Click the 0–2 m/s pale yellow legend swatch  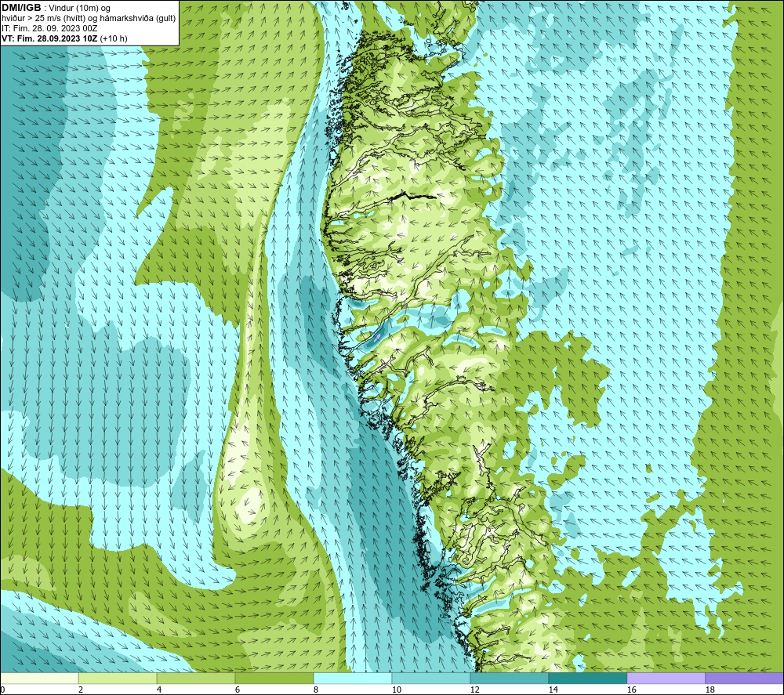point(39,678)
